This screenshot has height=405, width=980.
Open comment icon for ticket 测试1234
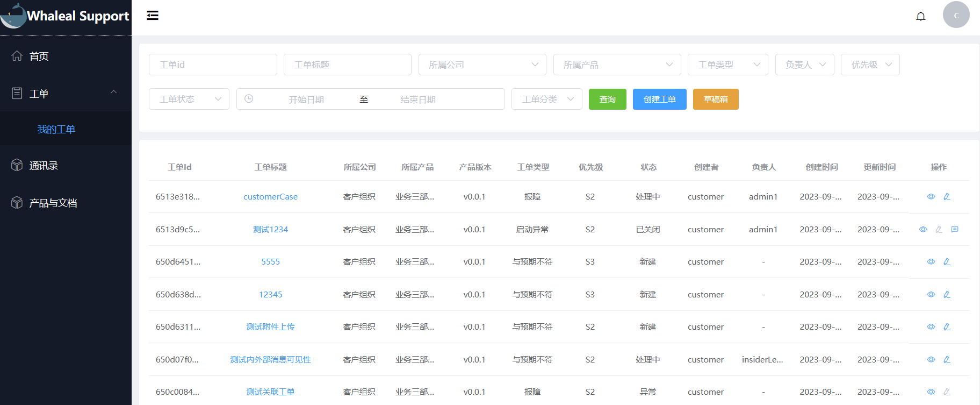click(955, 230)
